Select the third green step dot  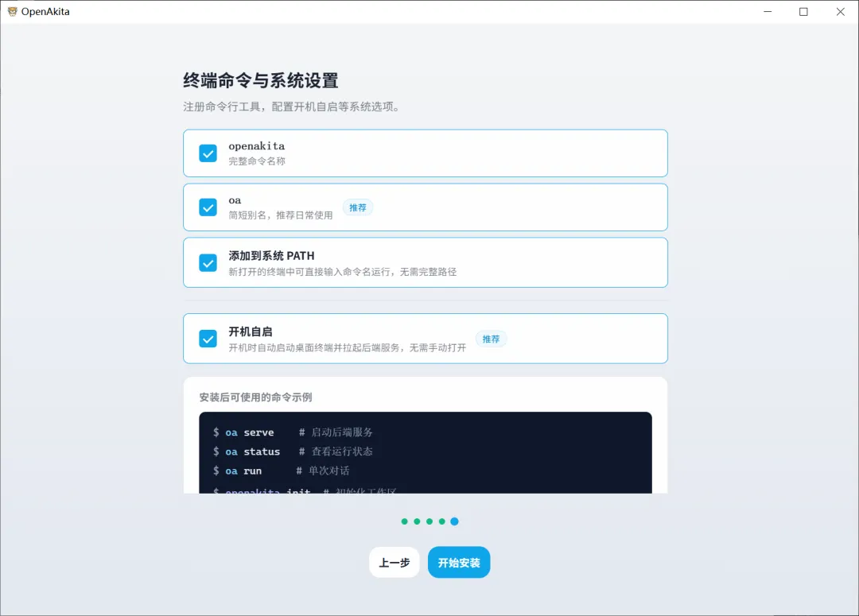(x=429, y=521)
